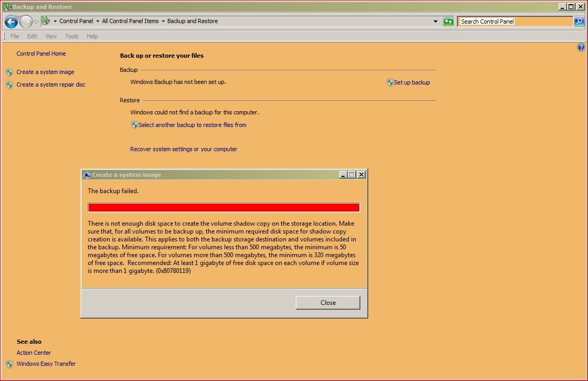Screen dimensions: 588x381
Task: Maximize the Backup and Restore window
Action: [x=571, y=7]
